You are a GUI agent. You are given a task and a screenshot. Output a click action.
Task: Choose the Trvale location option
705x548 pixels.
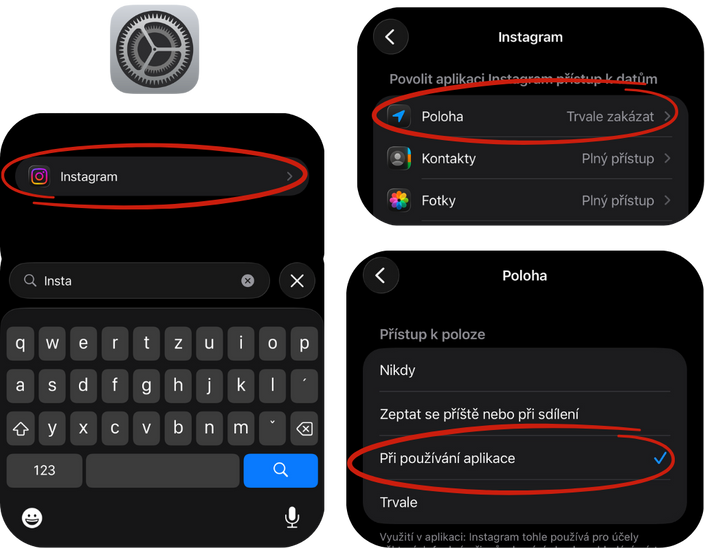(x=525, y=502)
